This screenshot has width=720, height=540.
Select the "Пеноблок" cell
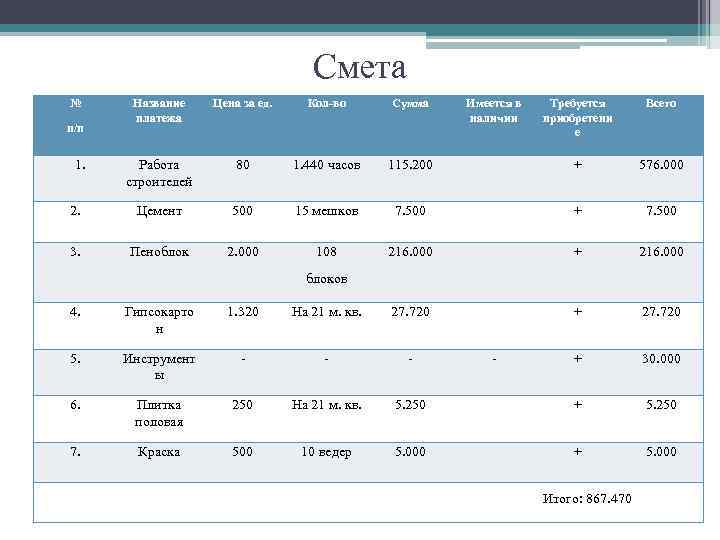tap(159, 252)
